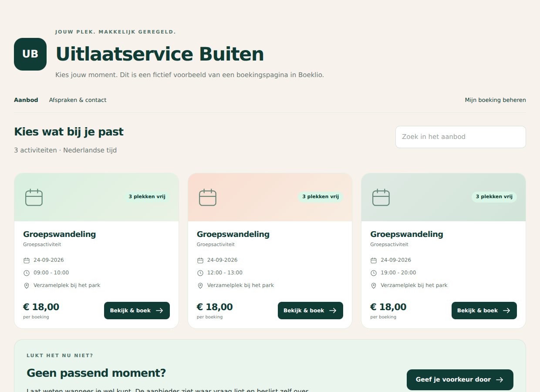Open the Aanbod tab
Viewport: 540px width, 392px height.
click(x=26, y=100)
